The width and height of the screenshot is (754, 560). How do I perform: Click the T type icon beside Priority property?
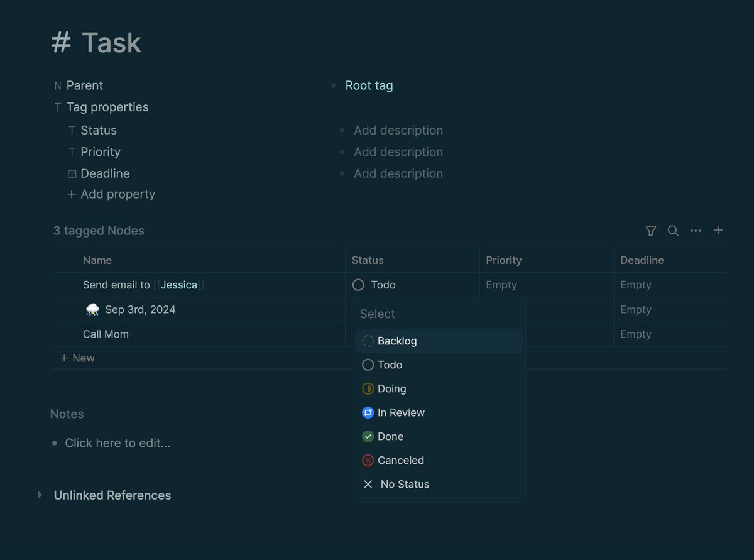coord(72,151)
